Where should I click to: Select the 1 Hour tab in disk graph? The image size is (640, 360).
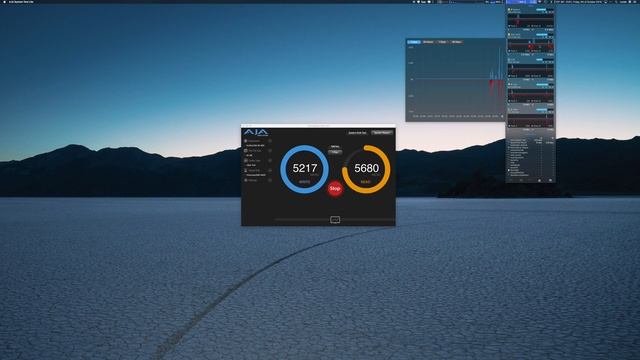pos(413,42)
